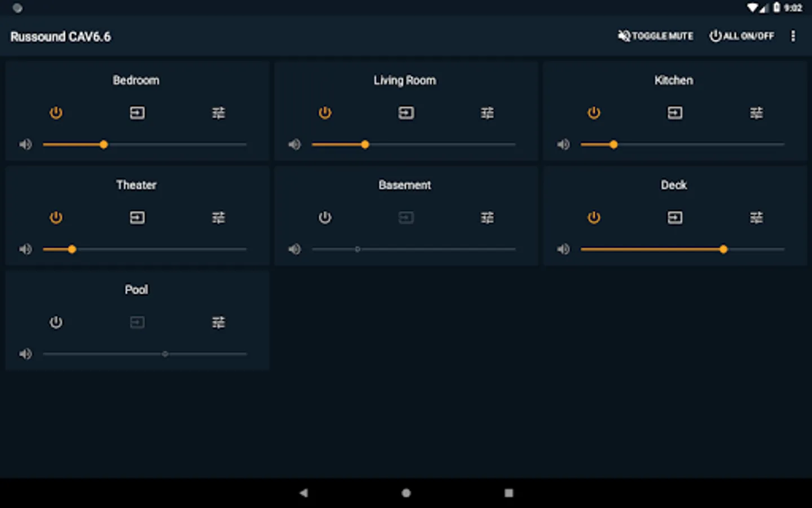Image resolution: width=812 pixels, height=508 pixels.
Task: Set Basement volume slider position
Action: (414, 249)
